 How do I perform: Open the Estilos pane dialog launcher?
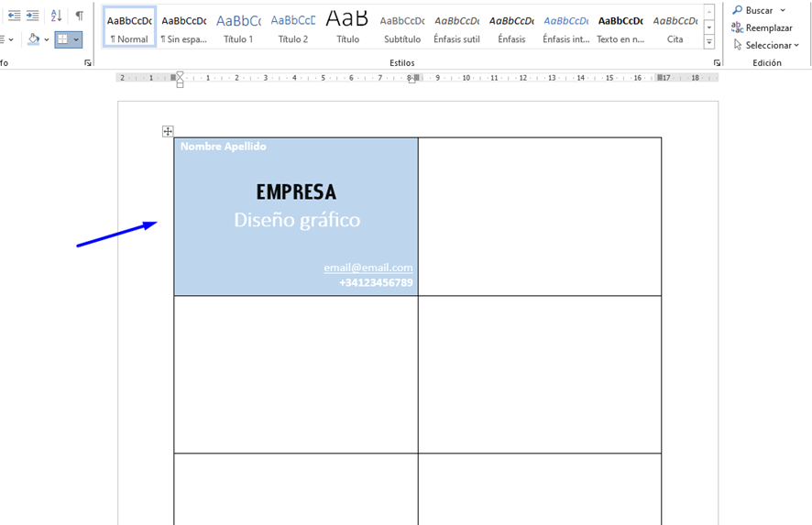(x=717, y=63)
